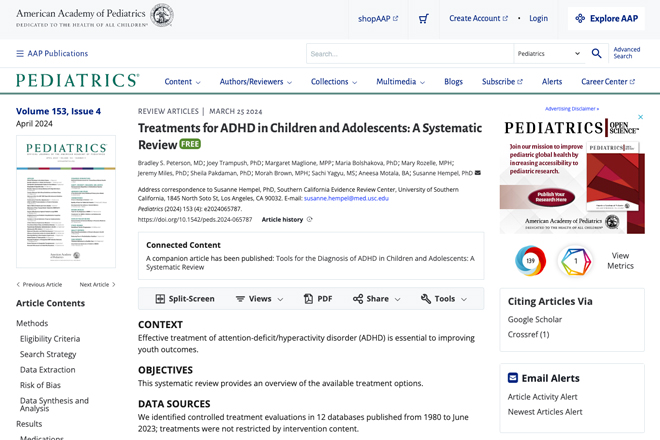
Task: Expand the Tools dropdown
Action: click(444, 299)
